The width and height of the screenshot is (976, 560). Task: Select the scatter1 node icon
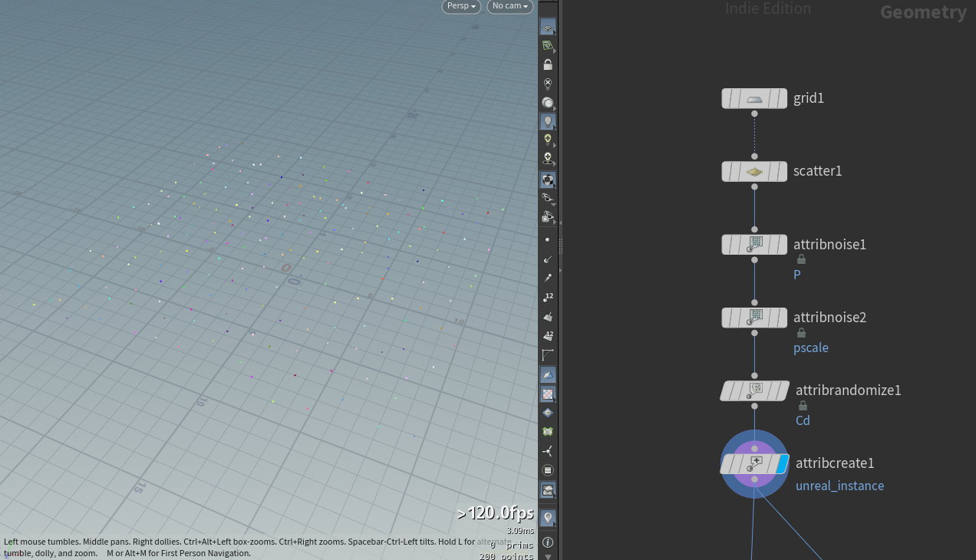[754, 171]
